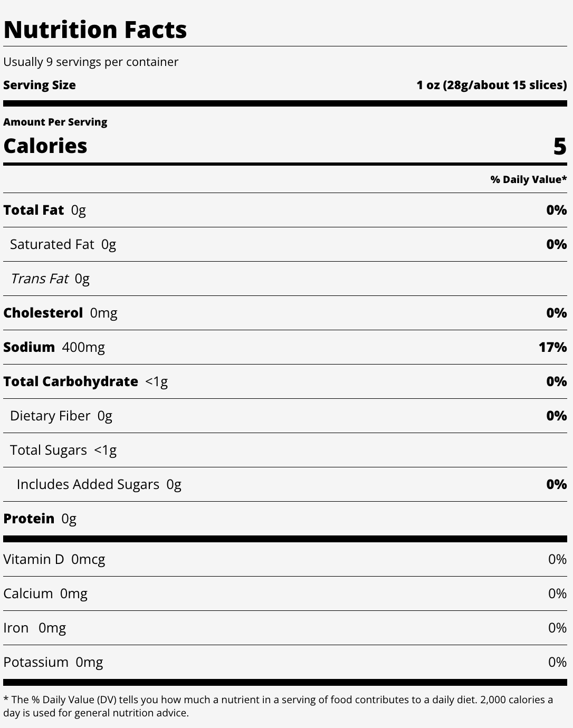The width and height of the screenshot is (573, 728).
Task: Click the % Daily Value header
Action: coord(529,179)
